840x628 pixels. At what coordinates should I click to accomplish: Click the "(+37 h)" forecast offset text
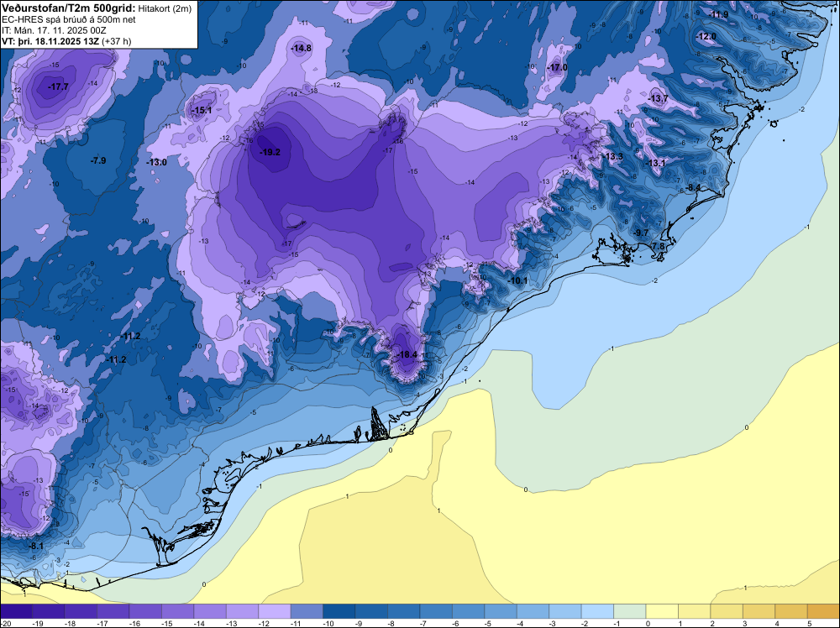tap(116, 41)
